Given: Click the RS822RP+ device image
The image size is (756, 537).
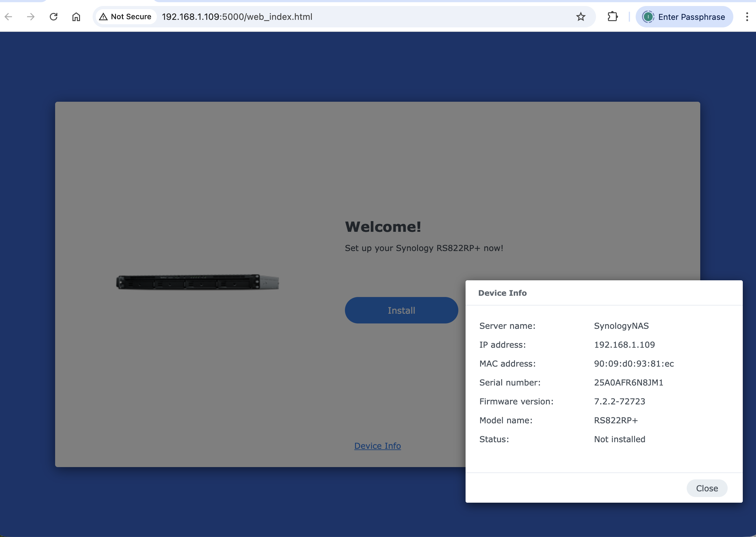Looking at the screenshot, I should (x=198, y=282).
